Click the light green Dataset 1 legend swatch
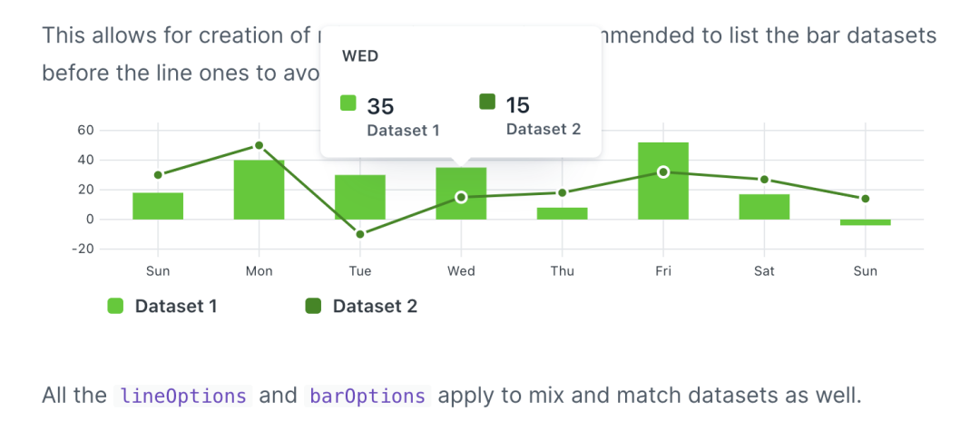Image resolution: width=980 pixels, height=431 pixels. pyautogui.click(x=115, y=306)
